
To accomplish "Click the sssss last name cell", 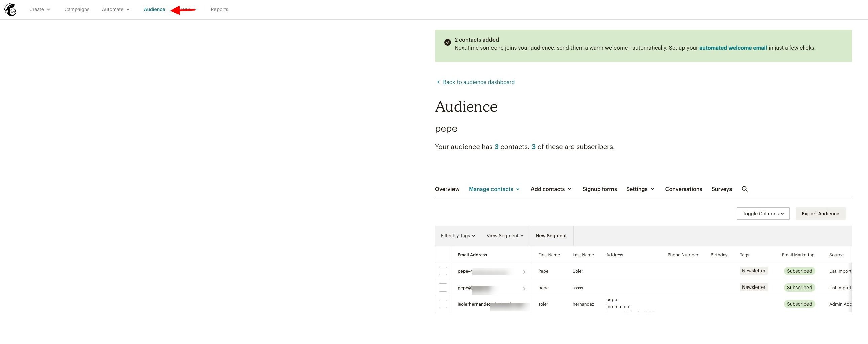I will click(578, 288).
